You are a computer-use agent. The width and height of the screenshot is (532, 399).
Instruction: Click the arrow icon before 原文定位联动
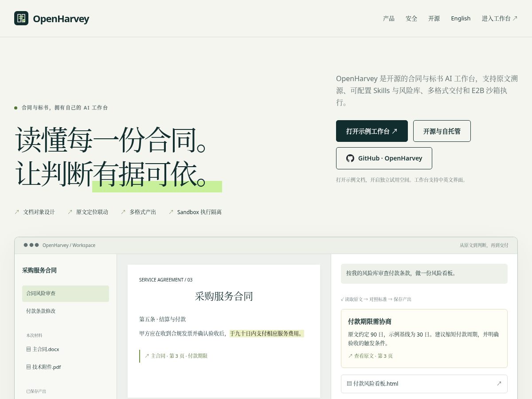coord(70,212)
